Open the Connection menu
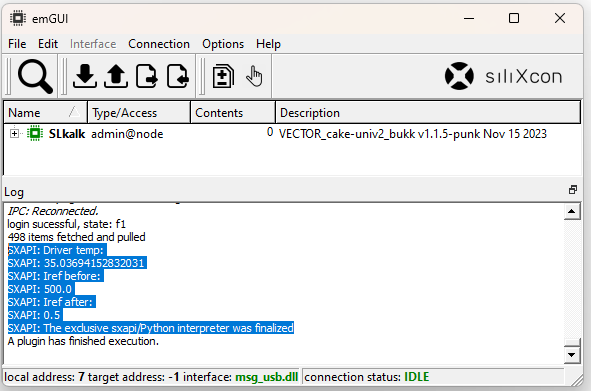Screen dimensions: 591x391 click(159, 44)
